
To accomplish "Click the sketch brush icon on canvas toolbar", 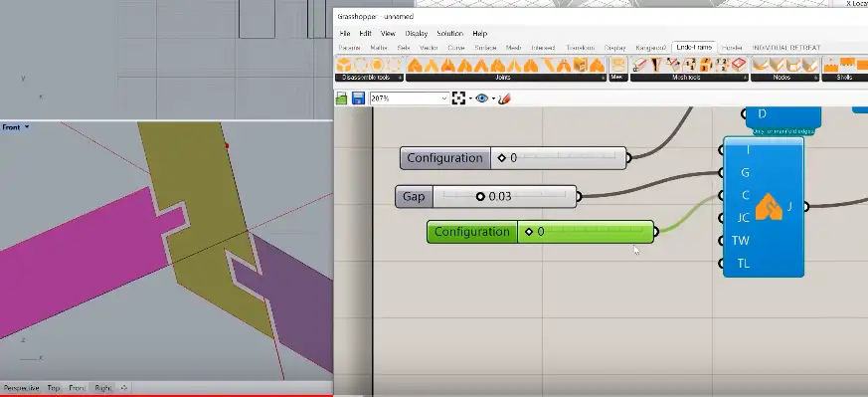I will pyautogui.click(x=504, y=99).
